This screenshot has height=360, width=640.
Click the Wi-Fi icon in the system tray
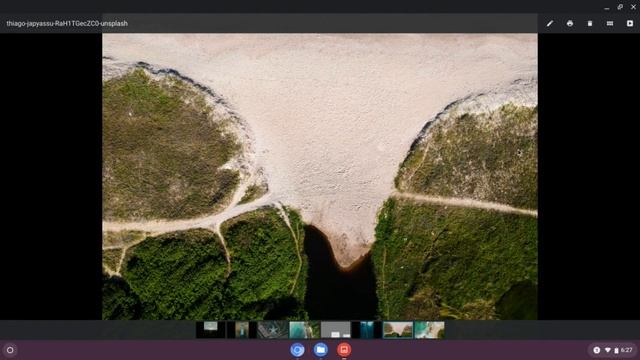coord(607,350)
